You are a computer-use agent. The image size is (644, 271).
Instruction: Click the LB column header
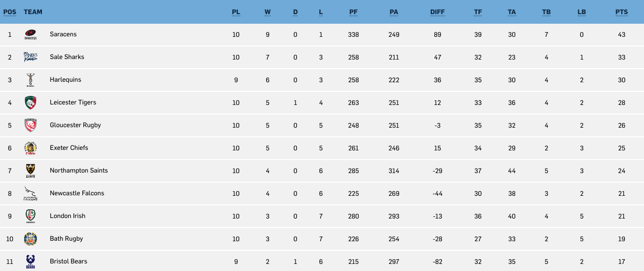581,12
